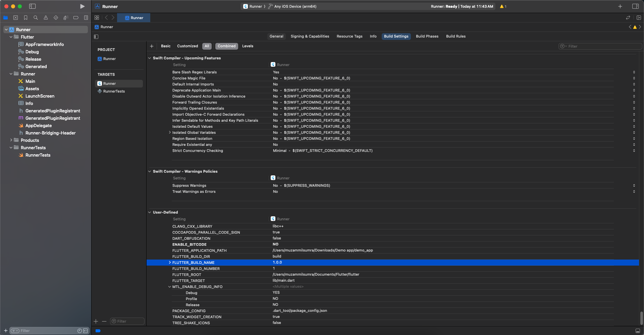Open the Find navigator magnifier icon
The height and width of the screenshot is (335, 644).
pos(36,18)
